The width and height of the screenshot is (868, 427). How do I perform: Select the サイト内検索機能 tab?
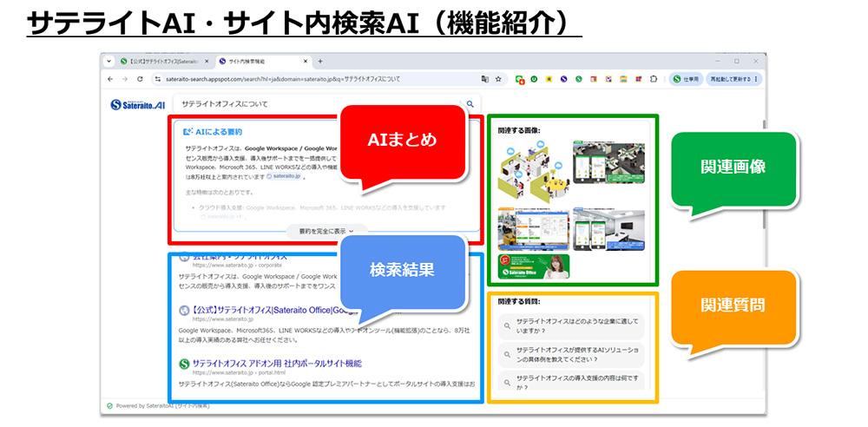(263, 61)
